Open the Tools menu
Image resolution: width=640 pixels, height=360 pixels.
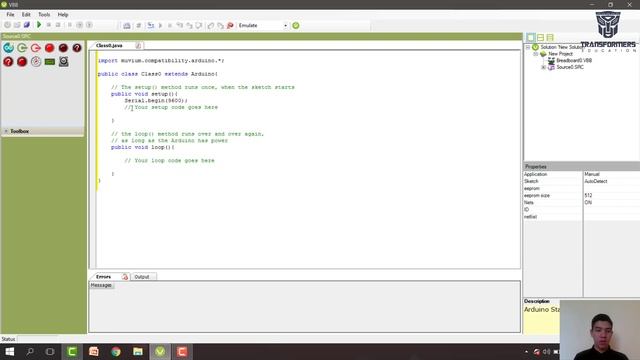click(x=44, y=14)
